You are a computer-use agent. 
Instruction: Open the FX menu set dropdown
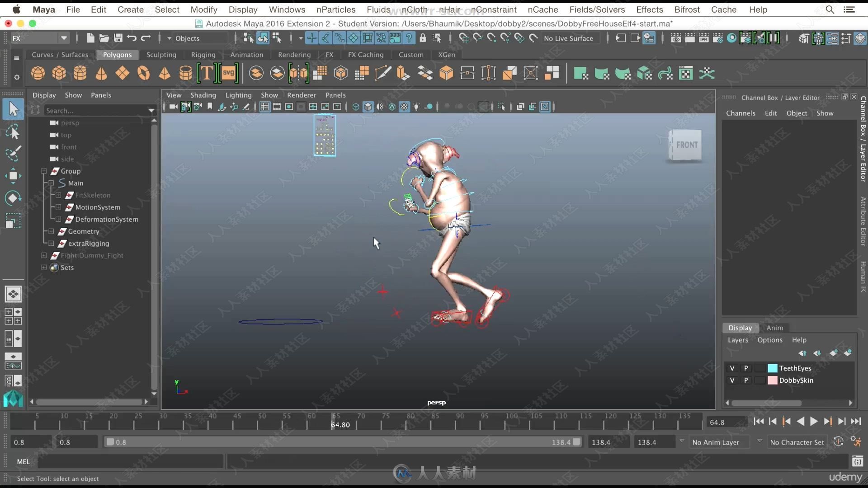pos(40,38)
